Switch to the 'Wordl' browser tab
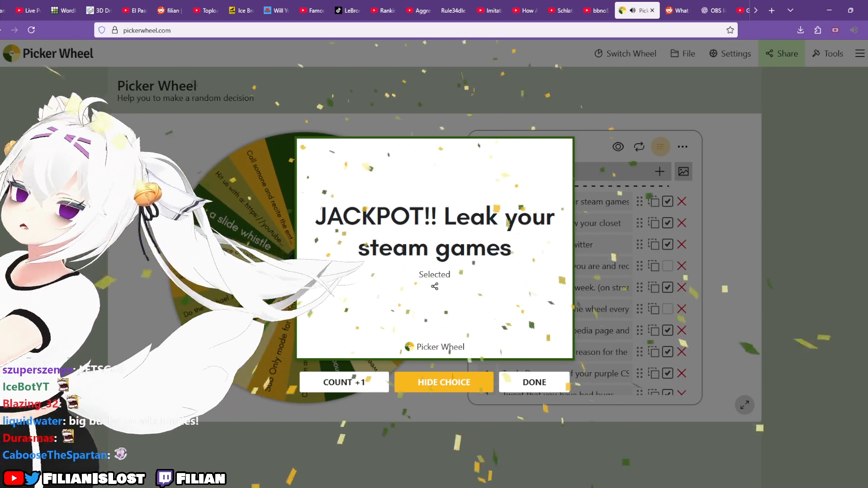 pos(63,10)
